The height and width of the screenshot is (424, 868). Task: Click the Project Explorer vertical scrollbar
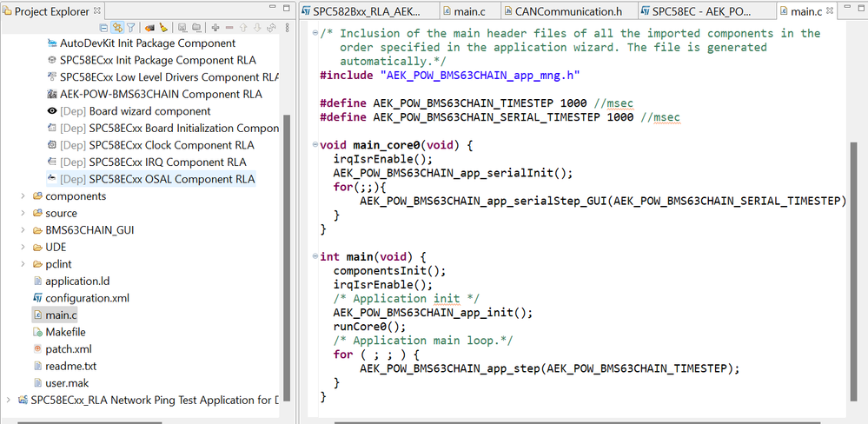286,257
